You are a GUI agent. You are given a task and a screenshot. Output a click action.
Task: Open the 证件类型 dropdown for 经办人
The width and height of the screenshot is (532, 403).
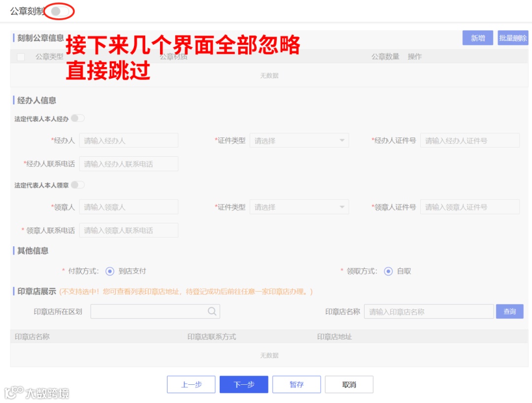[299, 140]
